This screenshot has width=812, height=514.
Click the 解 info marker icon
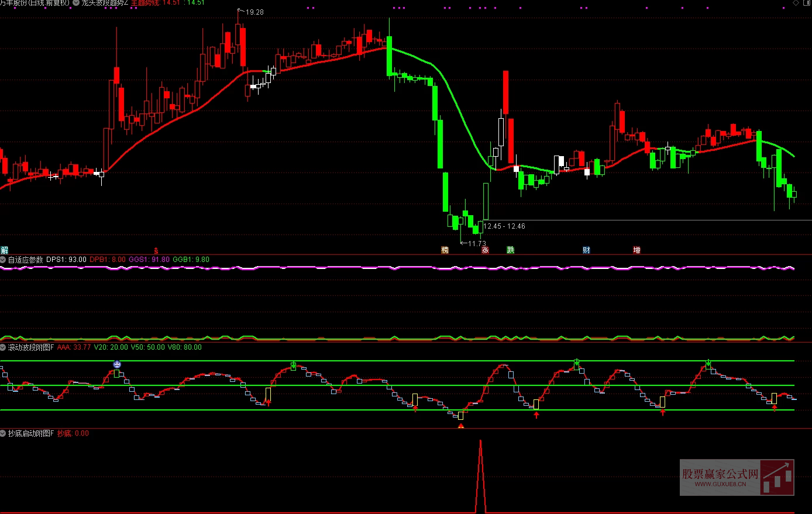click(4, 250)
